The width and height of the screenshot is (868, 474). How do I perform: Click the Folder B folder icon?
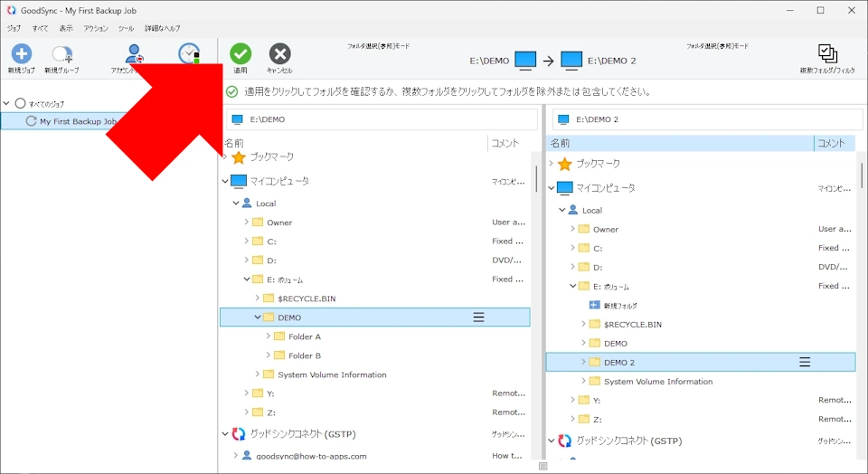(x=279, y=355)
